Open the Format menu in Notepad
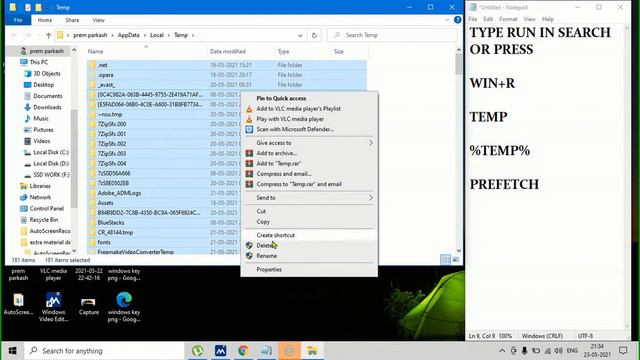 pos(508,19)
